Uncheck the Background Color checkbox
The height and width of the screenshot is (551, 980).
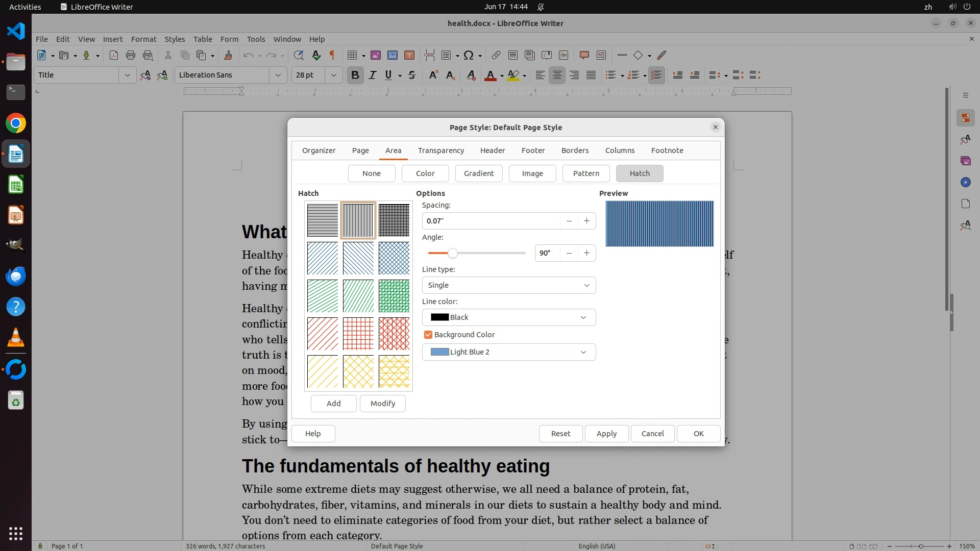[428, 335]
